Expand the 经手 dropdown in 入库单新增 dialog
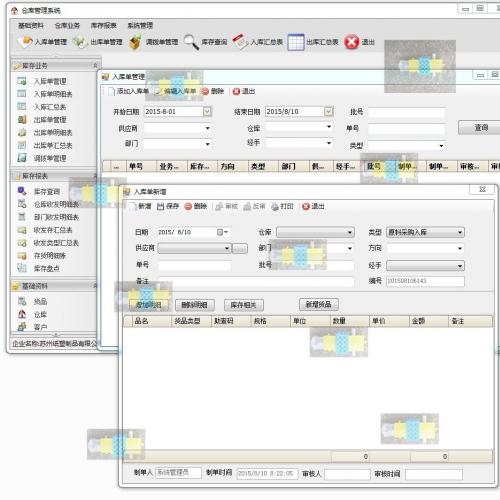Image resolution: width=500 pixels, height=500 pixels. pyautogui.click(x=460, y=266)
